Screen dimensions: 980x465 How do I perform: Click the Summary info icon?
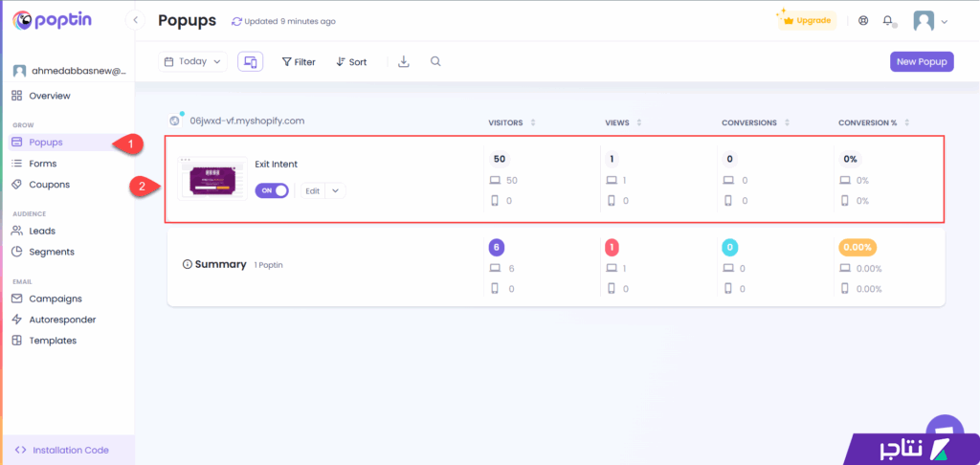[x=187, y=264]
